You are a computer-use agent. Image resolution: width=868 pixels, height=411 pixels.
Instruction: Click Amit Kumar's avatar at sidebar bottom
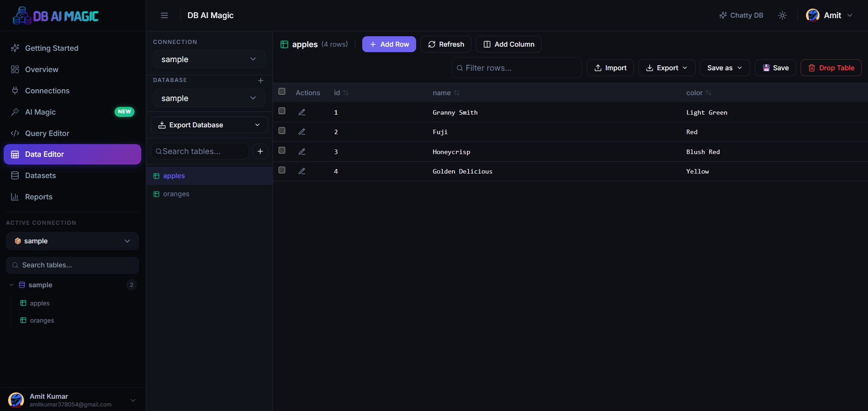pos(16,400)
